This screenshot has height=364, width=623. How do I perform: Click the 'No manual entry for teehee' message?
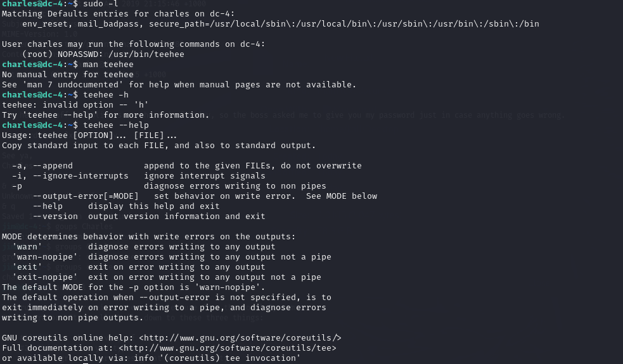point(68,75)
